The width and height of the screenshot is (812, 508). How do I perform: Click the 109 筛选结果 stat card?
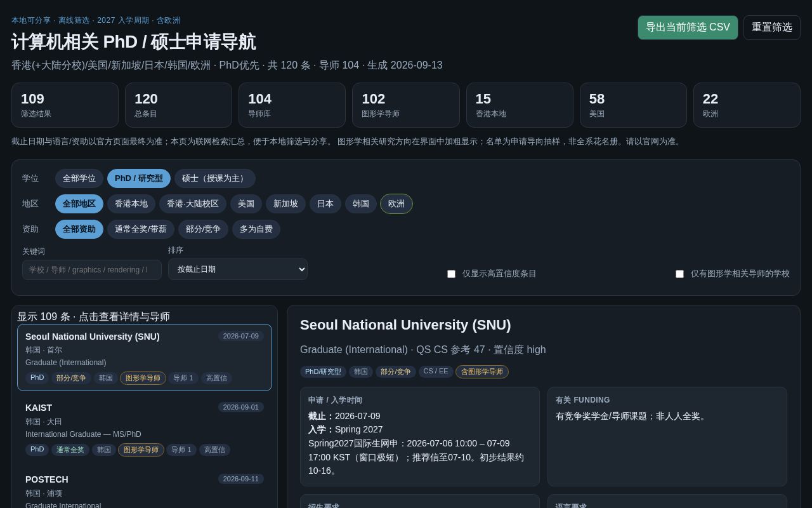coord(65,105)
